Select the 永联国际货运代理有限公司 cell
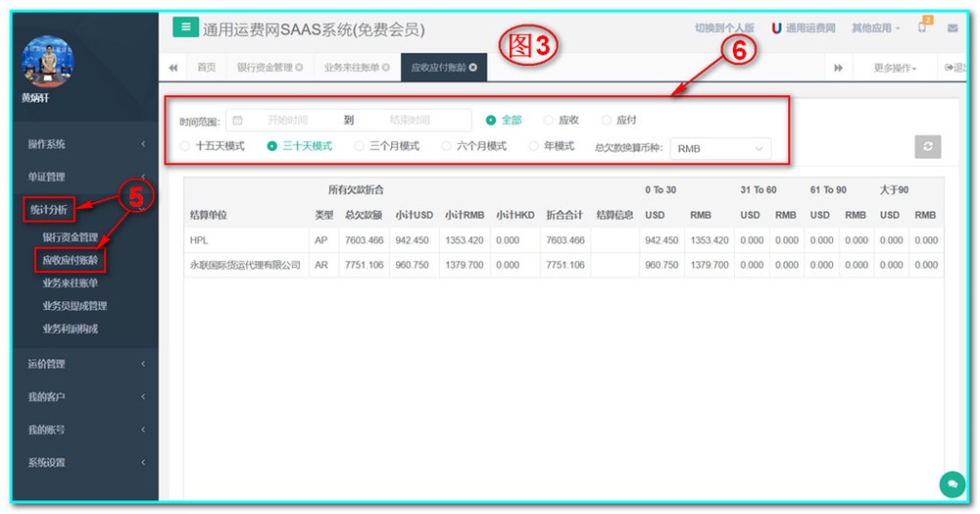The width and height of the screenshot is (980, 514). click(247, 265)
